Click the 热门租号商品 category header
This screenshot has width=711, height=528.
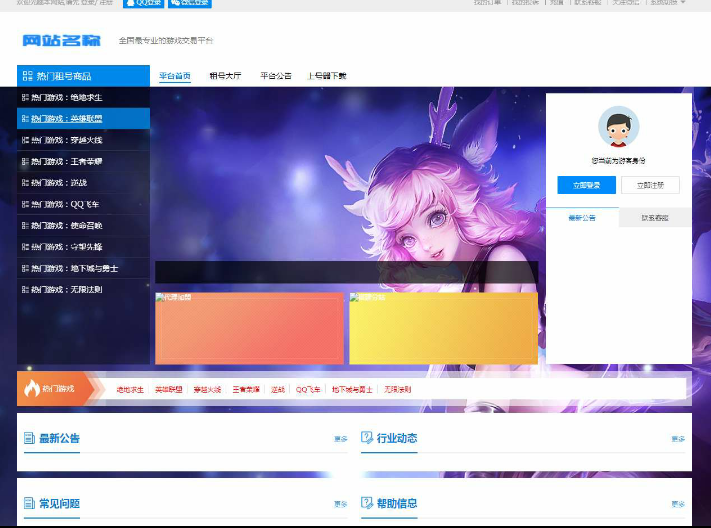pyautogui.click(x=83, y=76)
